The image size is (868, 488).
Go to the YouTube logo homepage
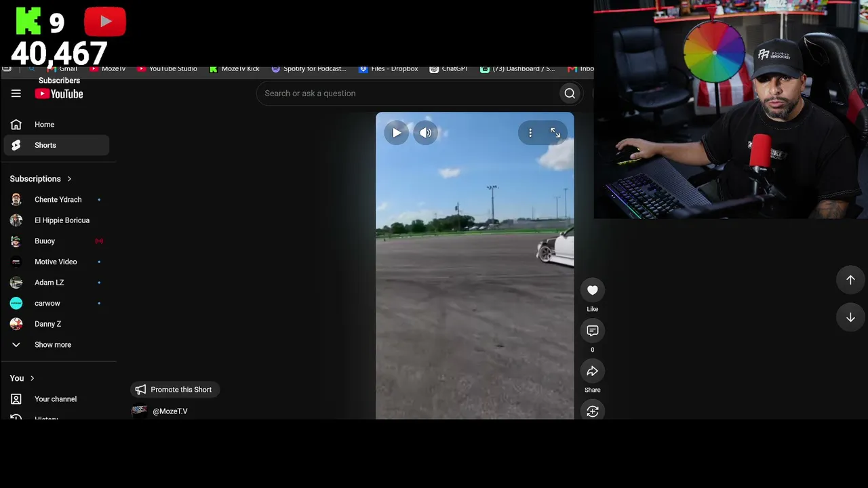click(x=59, y=94)
